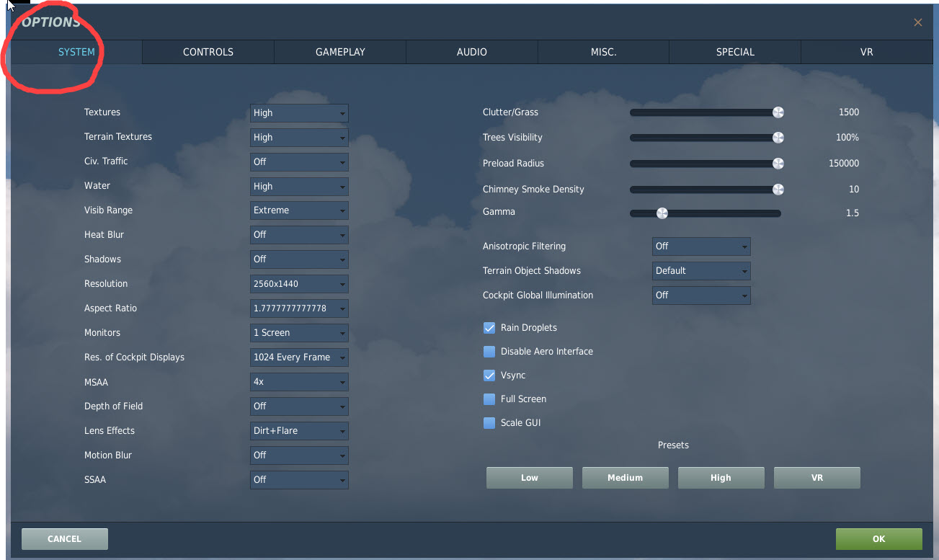Open Res. of Cockpit Displays dropdown
This screenshot has height=560, width=939.
pos(299,357)
